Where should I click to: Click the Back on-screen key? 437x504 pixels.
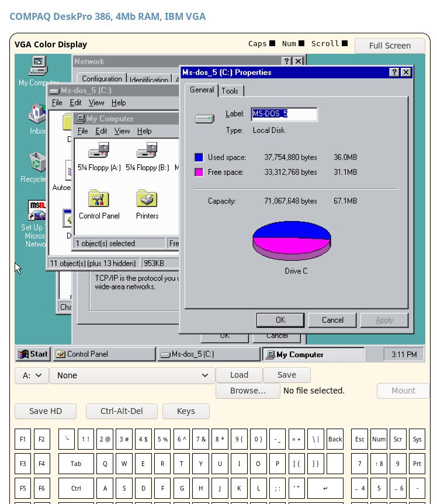click(335, 439)
